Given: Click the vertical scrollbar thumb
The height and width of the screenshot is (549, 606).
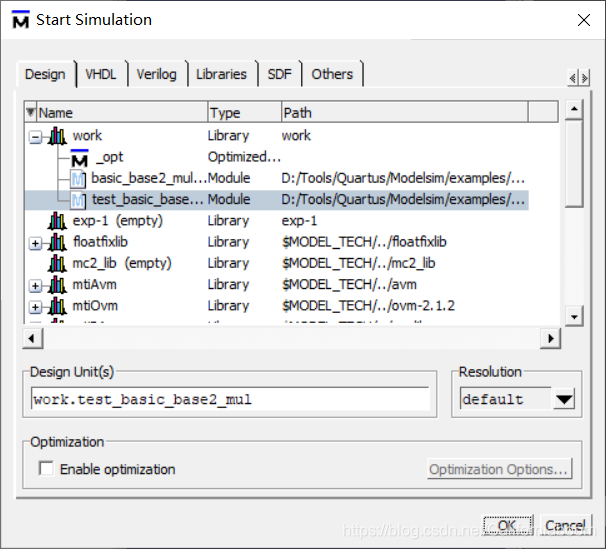Looking at the screenshot, I should pos(574,164).
